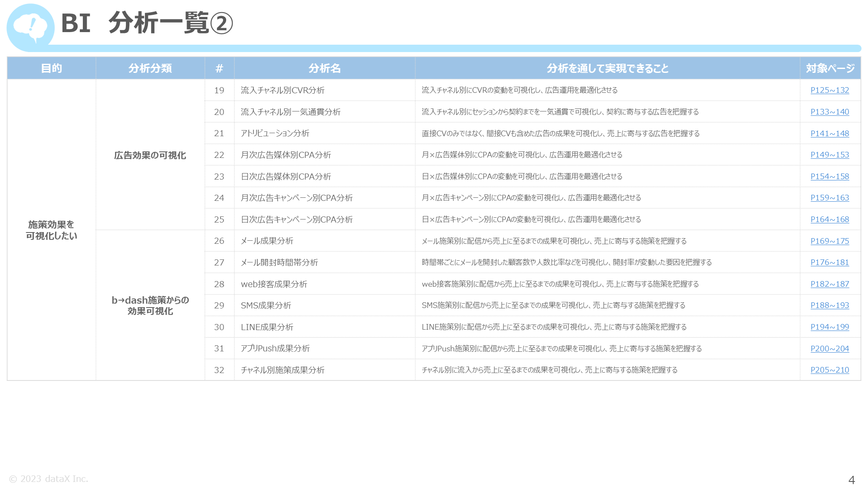Select メール開封時間帯分析 row name
This screenshot has width=868, height=488.
[x=279, y=262]
